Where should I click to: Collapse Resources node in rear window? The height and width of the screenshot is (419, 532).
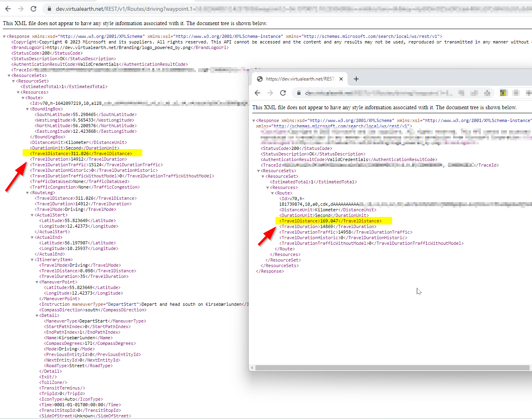(18, 92)
